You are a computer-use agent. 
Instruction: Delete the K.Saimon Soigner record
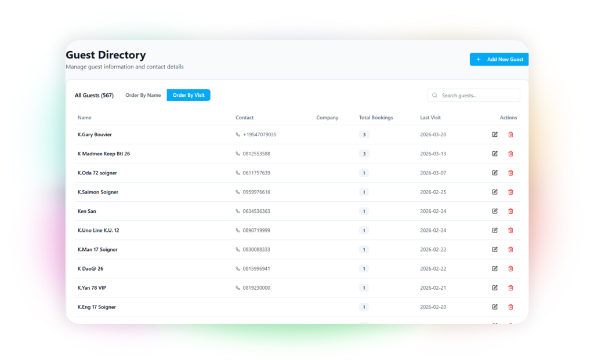tap(510, 192)
